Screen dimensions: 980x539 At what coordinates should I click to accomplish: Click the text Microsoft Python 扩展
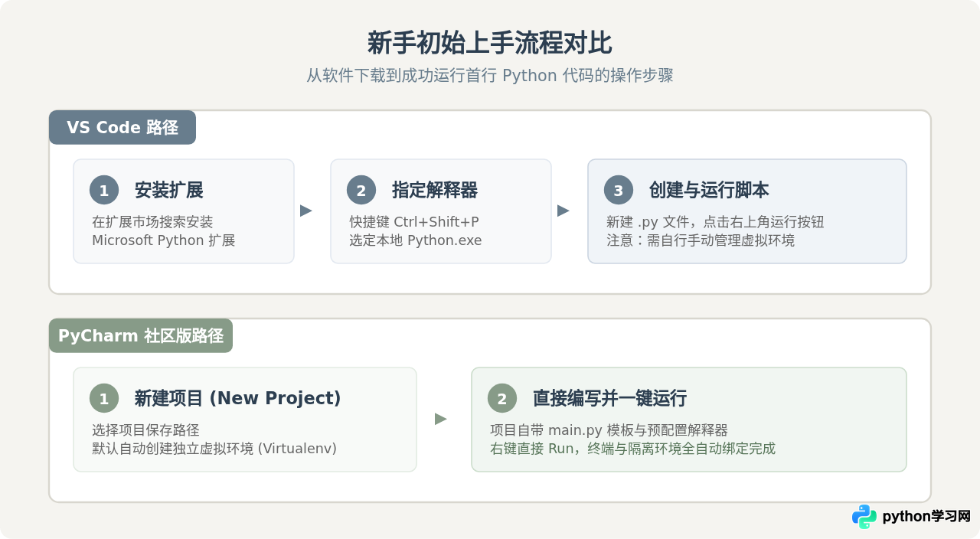click(x=163, y=240)
